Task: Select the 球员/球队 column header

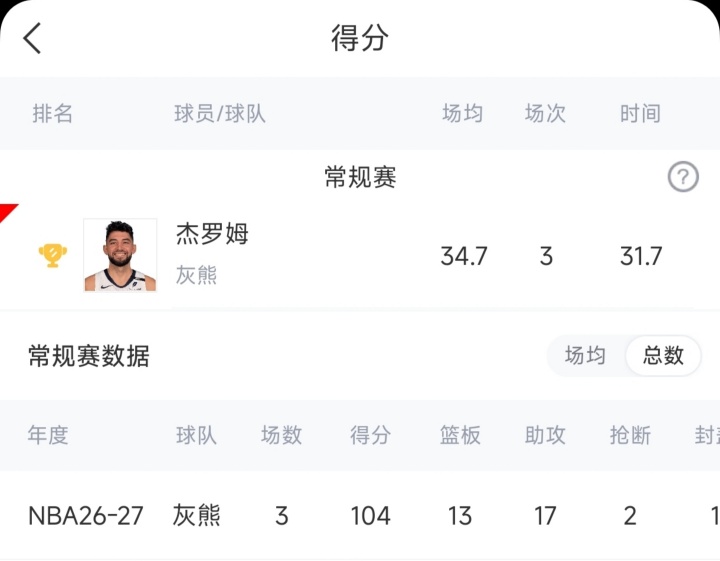Action: 220,113
